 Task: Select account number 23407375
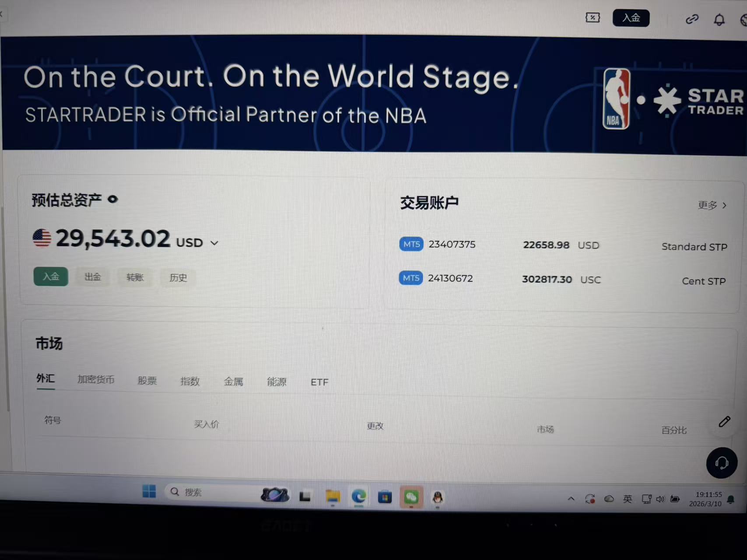[x=452, y=244]
